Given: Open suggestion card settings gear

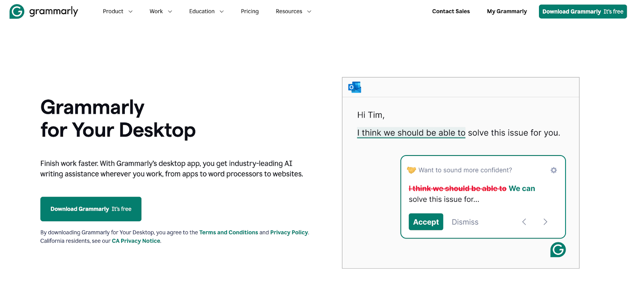Looking at the screenshot, I should [554, 170].
